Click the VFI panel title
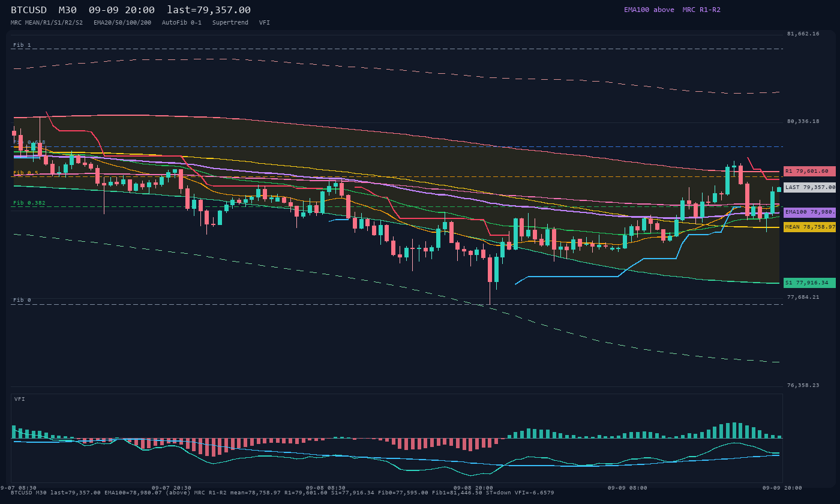This screenshot has height=504, width=840. coord(20,399)
